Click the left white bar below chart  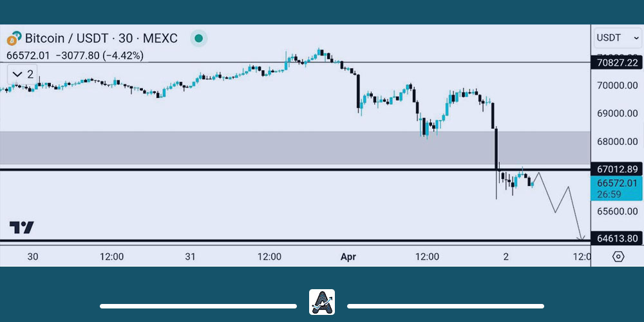198,306
